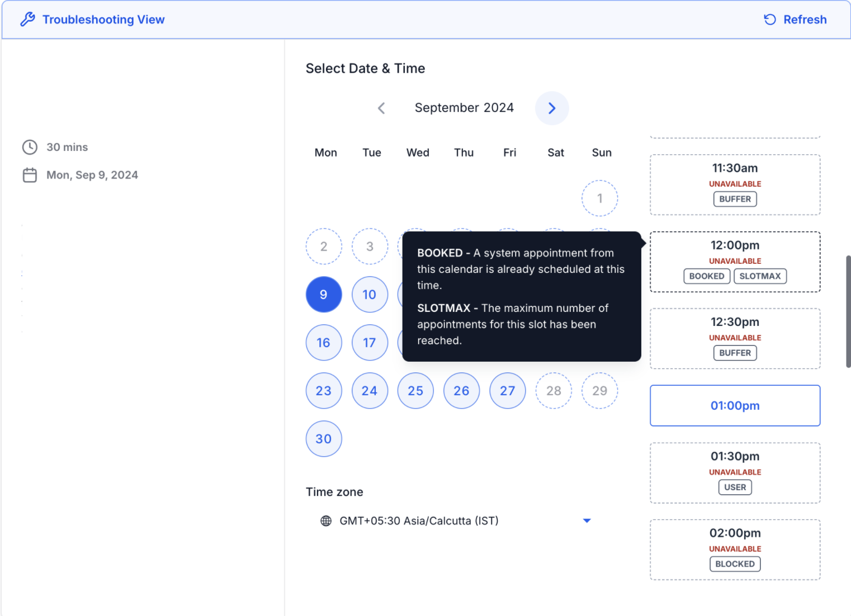Select the selected date September 9
Viewport: 851px width, 616px height.
(x=324, y=295)
